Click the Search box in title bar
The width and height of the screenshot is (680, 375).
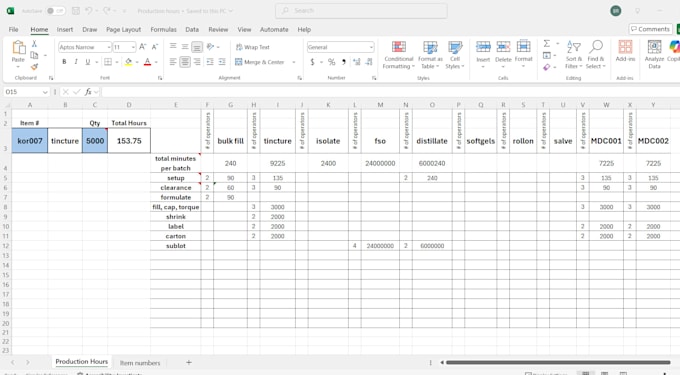361,11
